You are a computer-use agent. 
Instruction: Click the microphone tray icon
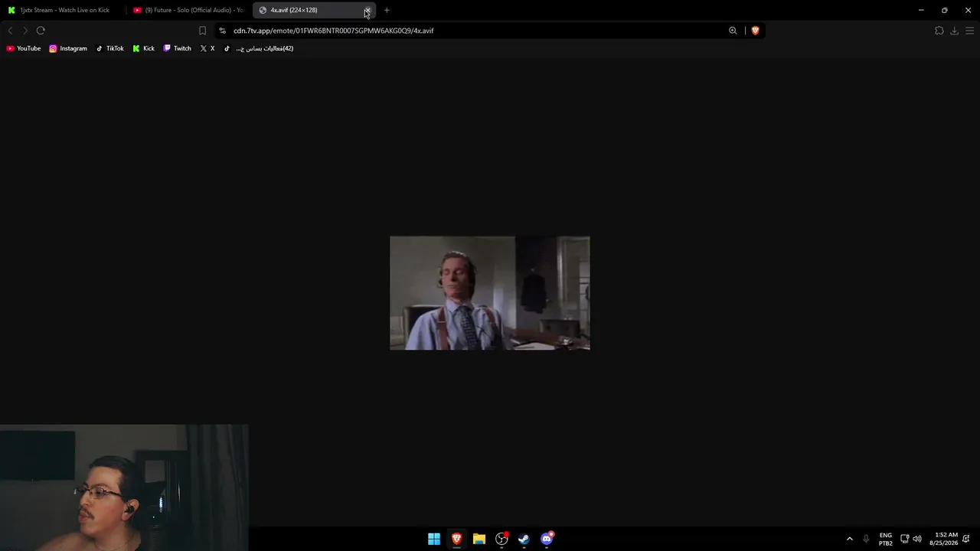tap(866, 539)
